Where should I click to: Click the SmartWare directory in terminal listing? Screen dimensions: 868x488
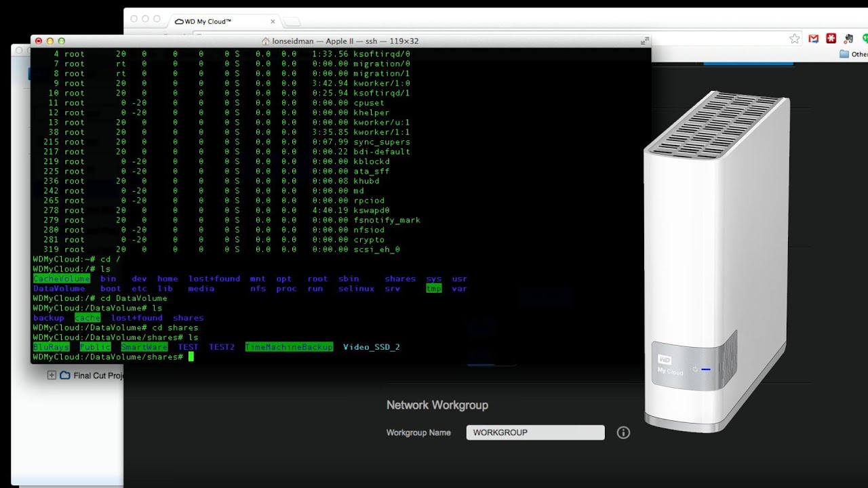tap(144, 347)
